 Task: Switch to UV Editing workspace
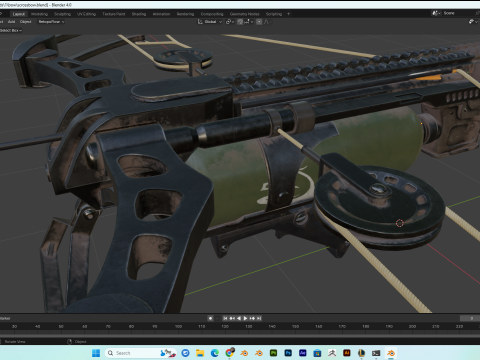(x=86, y=14)
